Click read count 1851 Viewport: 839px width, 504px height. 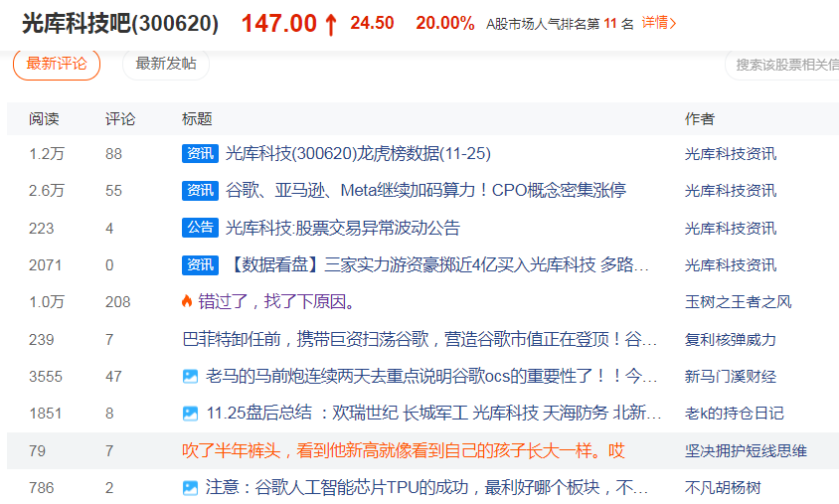pos(46,414)
